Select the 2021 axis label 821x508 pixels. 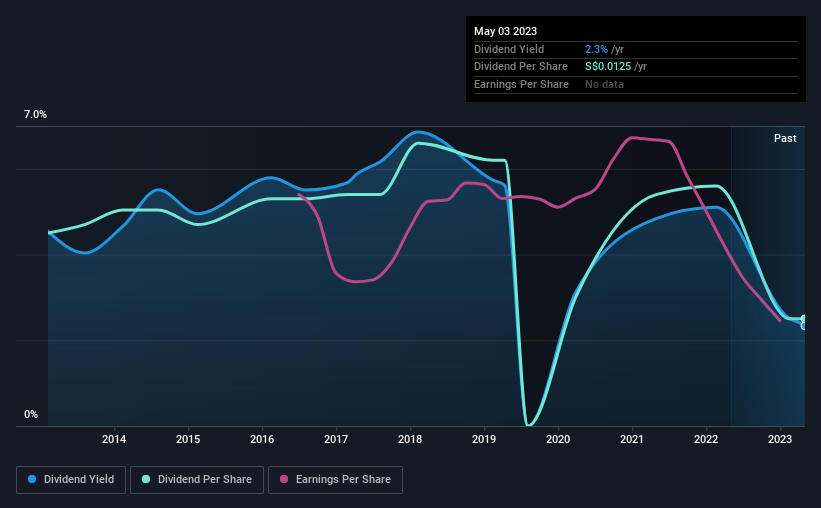pyautogui.click(x=632, y=439)
